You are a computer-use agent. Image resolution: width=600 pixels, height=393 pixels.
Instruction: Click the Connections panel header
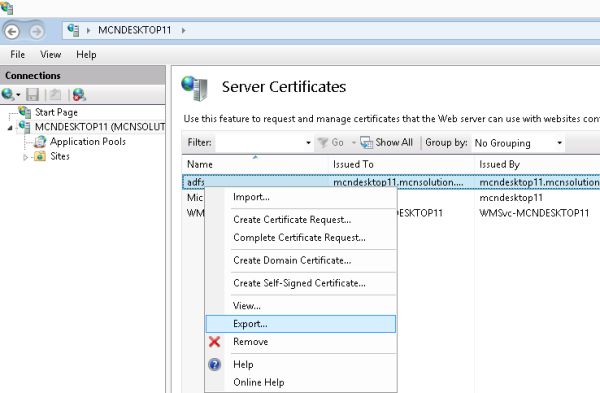83,75
